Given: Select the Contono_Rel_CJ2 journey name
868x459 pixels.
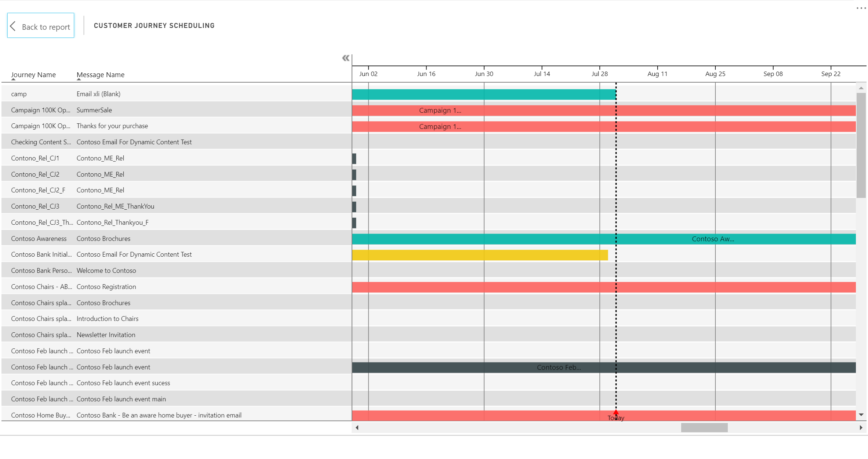Looking at the screenshot, I should [x=35, y=174].
